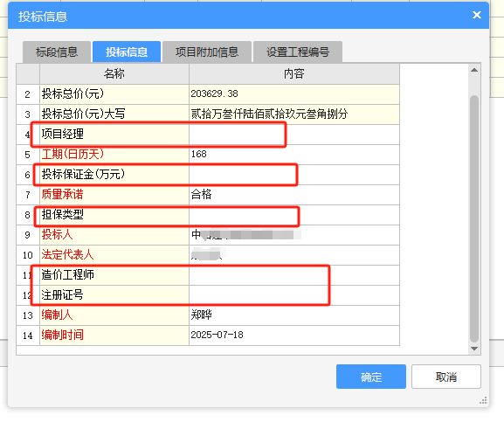Switch to the 标段信息 tab

tap(57, 52)
